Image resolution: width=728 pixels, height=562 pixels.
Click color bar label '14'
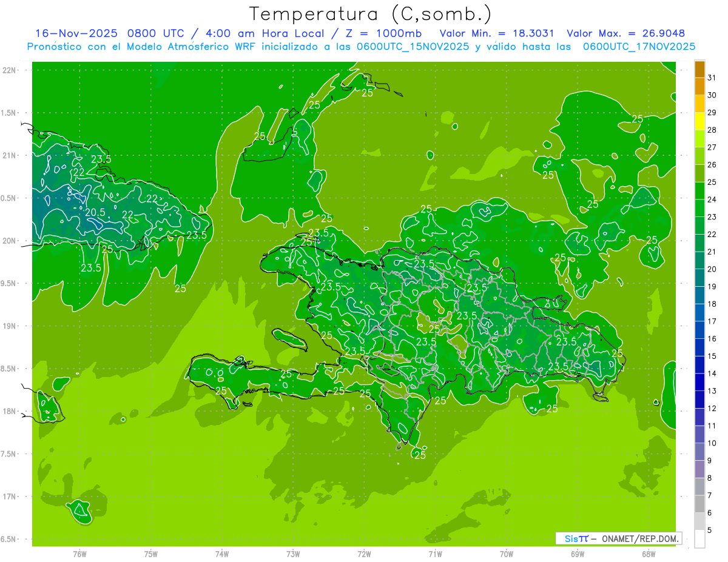pos(712,373)
